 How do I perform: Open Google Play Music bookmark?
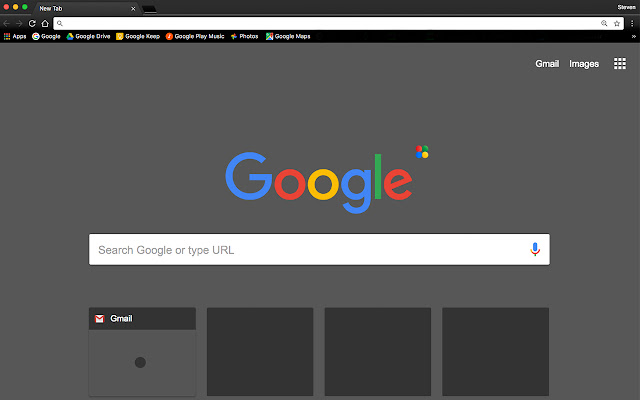tap(195, 36)
